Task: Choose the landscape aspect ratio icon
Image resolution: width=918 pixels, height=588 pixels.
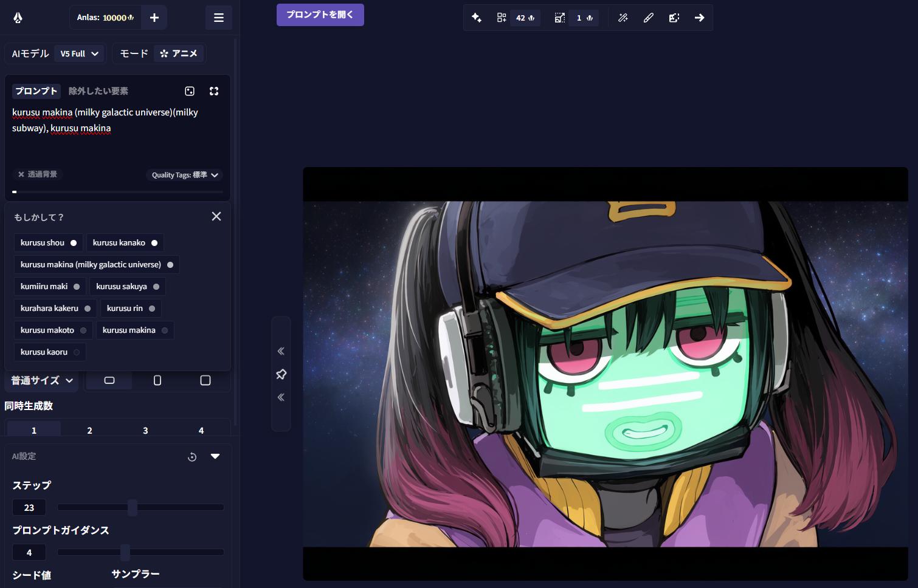Action: pyautogui.click(x=109, y=380)
